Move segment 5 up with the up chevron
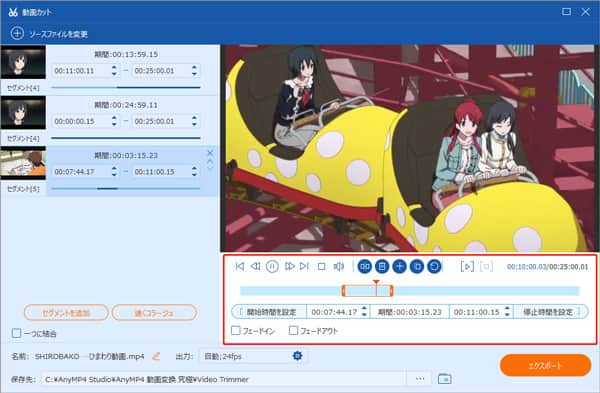The width and height of the screenshot is (600, 393). (x=210, y=161)
